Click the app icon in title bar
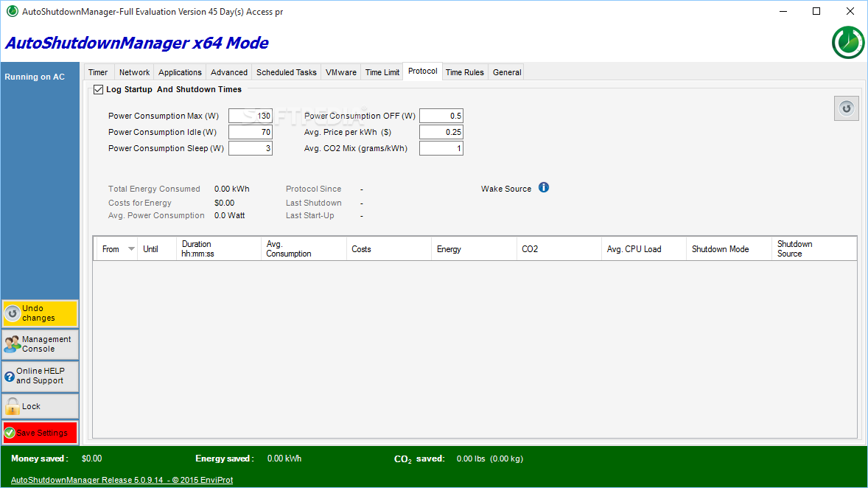 (x=13, y=11)
